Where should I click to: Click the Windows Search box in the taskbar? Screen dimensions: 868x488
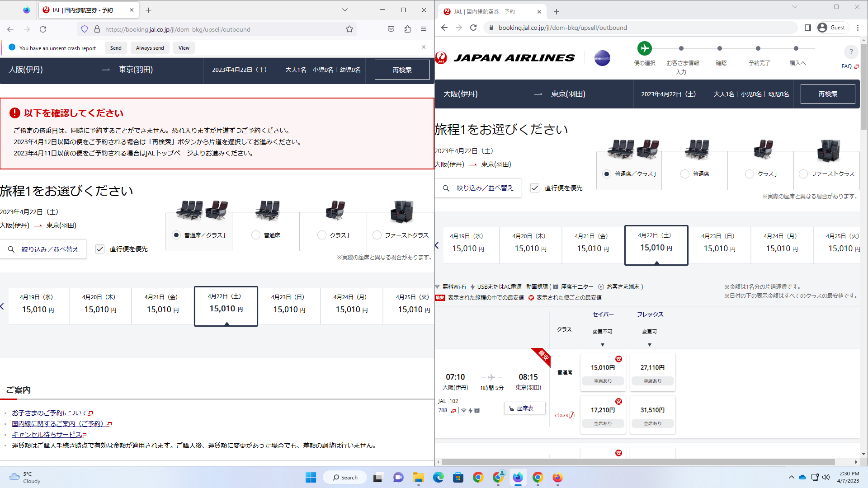pos(345,477)
